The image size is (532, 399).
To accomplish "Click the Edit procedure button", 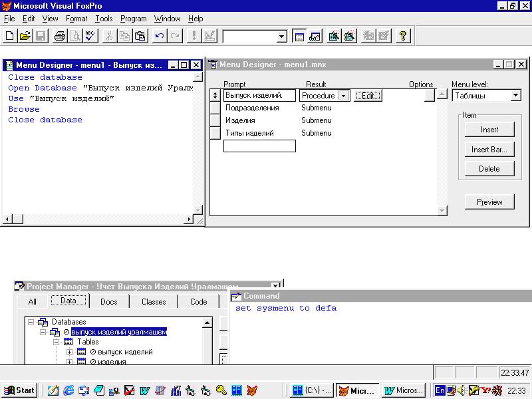I will pyautogui.click(x=368, y=96).
